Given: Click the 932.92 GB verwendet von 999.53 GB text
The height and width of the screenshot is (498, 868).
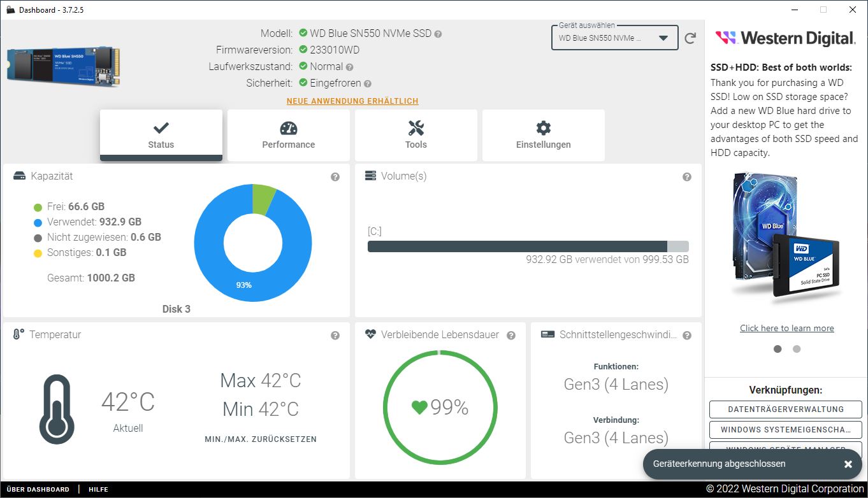Looking at the screenshot, I should click(x=607, y=260).
